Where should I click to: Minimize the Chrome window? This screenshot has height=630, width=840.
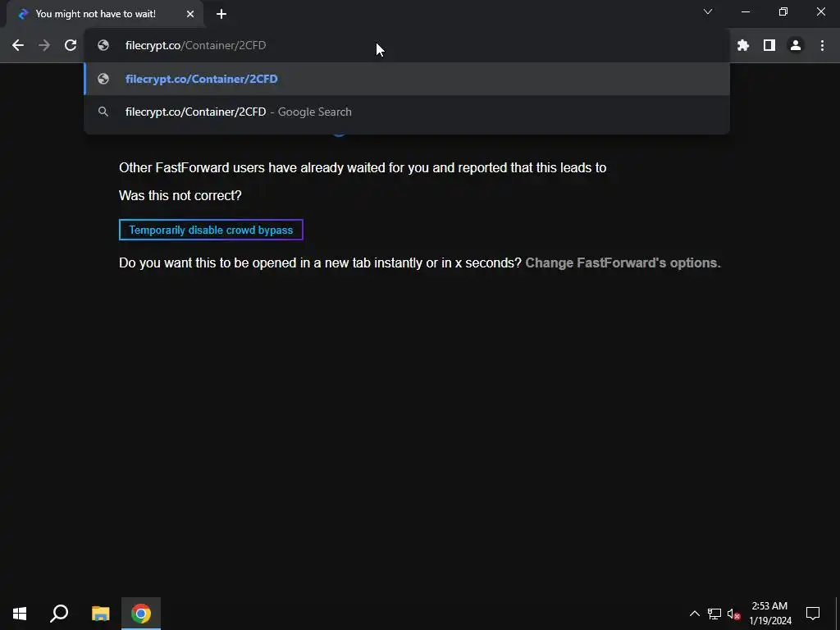(x=746, y=11)
